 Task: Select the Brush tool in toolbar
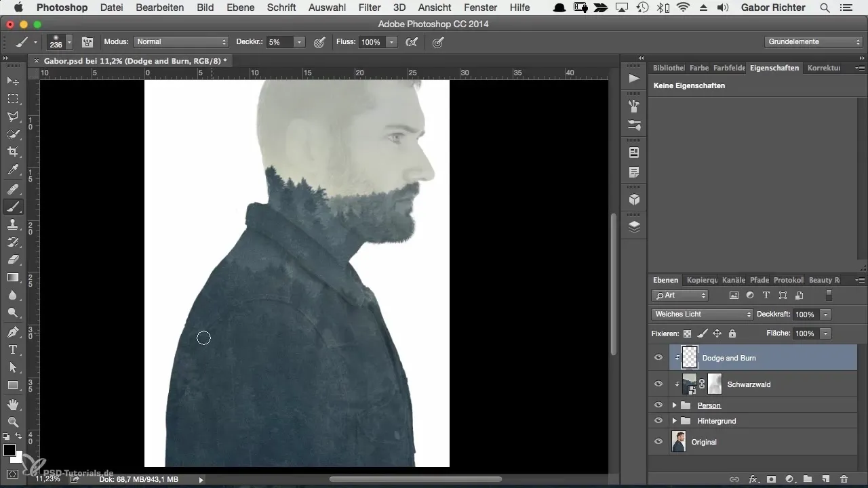pyautogui.click(x=13, y=207)
